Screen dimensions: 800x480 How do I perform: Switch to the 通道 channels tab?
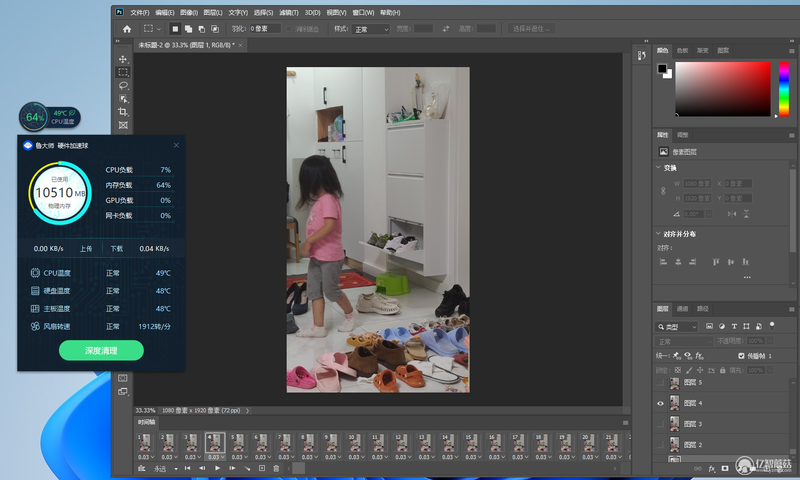point(682,309)
